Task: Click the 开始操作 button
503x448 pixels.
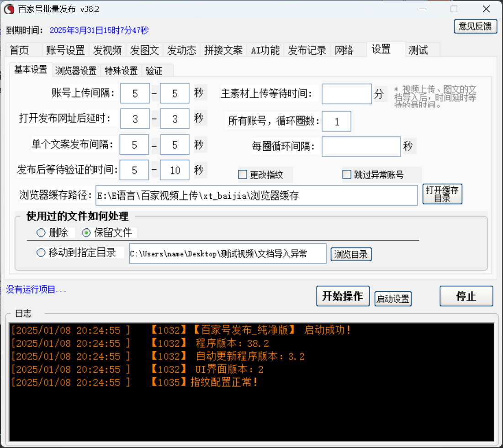Action: [x=343, y=296]
